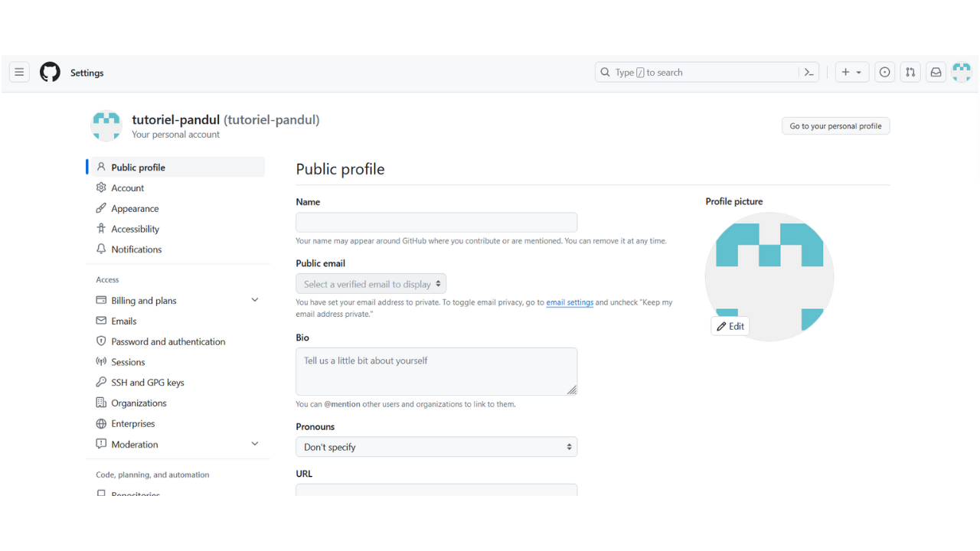Open SSH and GPG keys settings
The height and width of the screenshot is (551, 980).
[148, 382]
